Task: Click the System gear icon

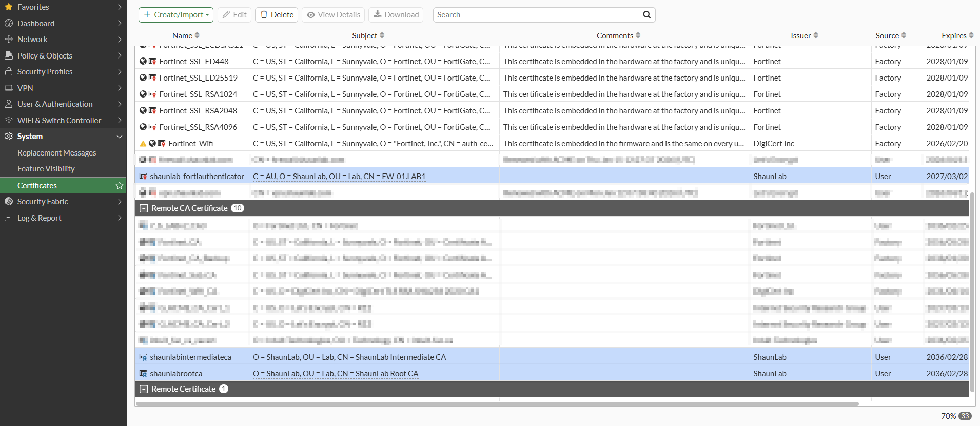Action: [x=9, y=137]
